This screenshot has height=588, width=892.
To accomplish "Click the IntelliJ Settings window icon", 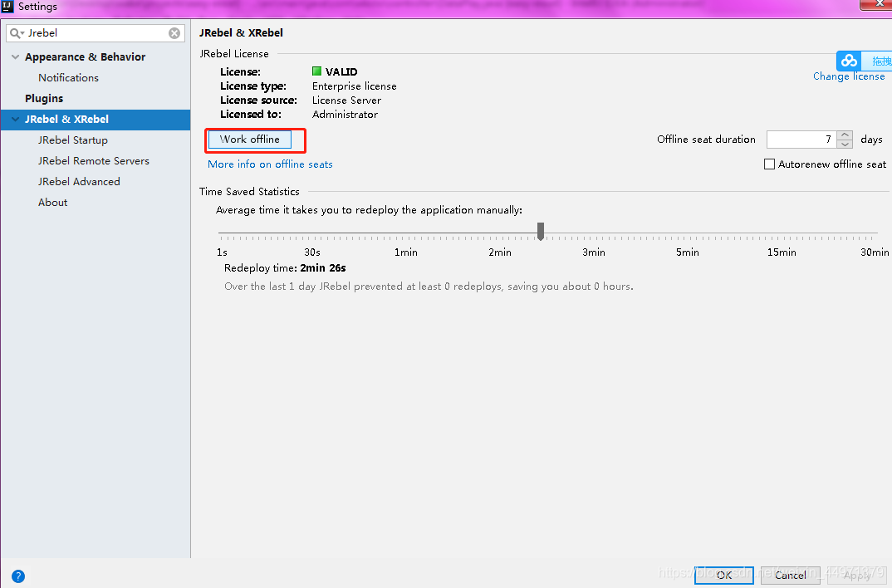I will click(x=7, y=7).
